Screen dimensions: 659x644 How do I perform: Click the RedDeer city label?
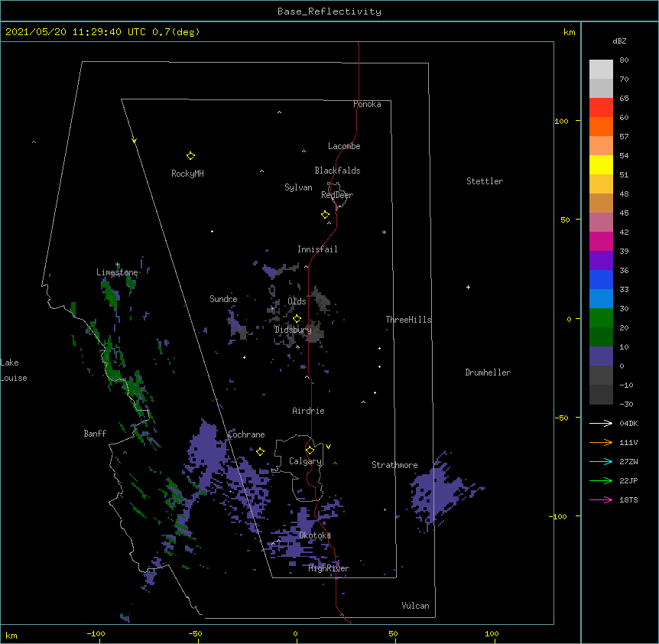pyautogui.click(x=337, y=195)
